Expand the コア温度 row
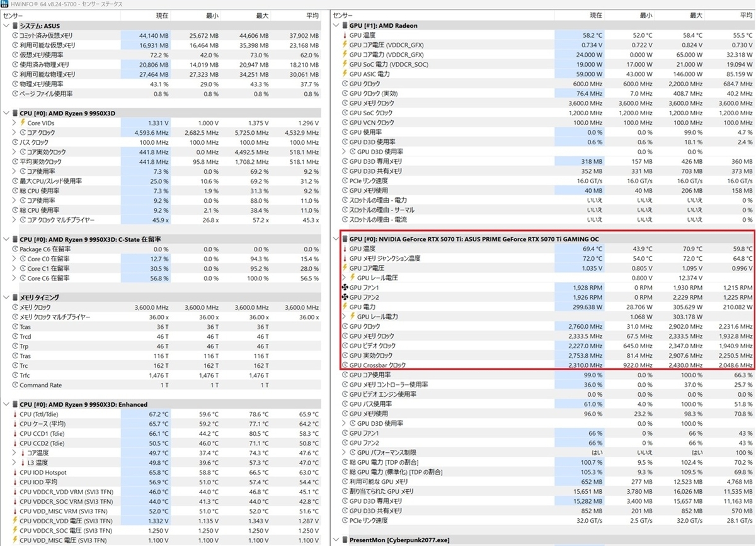 (x=14, y=453)
